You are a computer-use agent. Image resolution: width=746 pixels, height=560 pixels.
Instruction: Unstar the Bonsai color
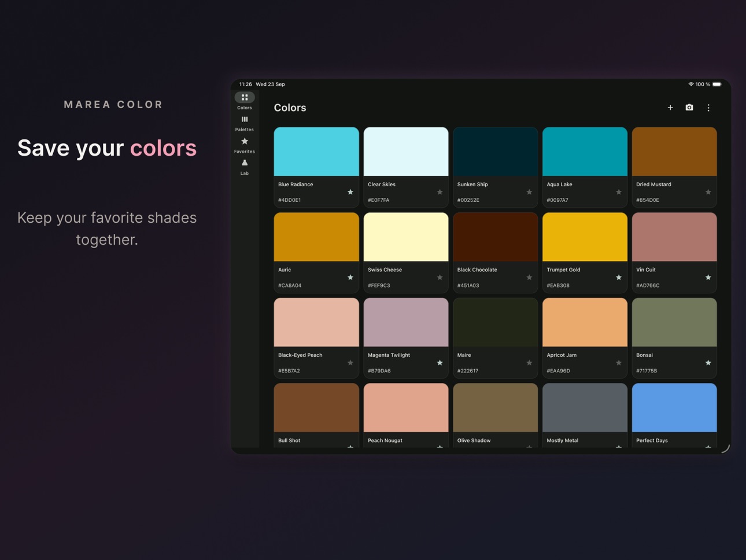click(x=708, y=363)
